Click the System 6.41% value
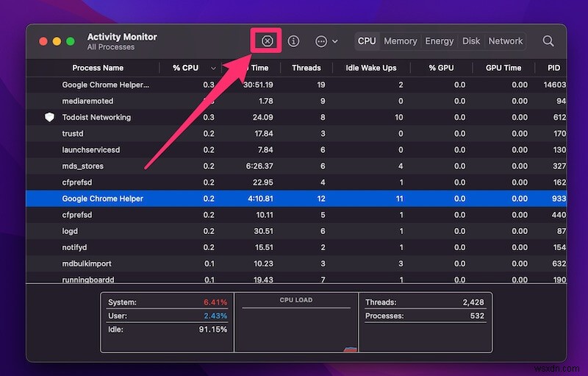The width and height of the screenshot is (588, 376). pyautogui.click(x=215, y=302)
